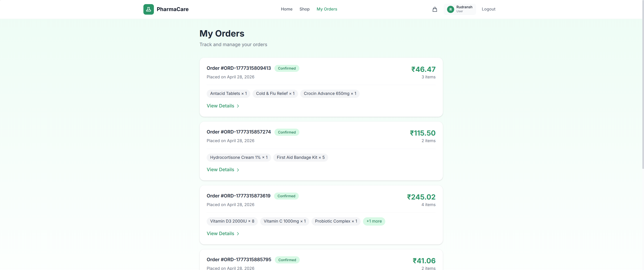Click chevron next to View Details for order ending 857274
This screenshot has height=270, width=644.
click(238, 170)
